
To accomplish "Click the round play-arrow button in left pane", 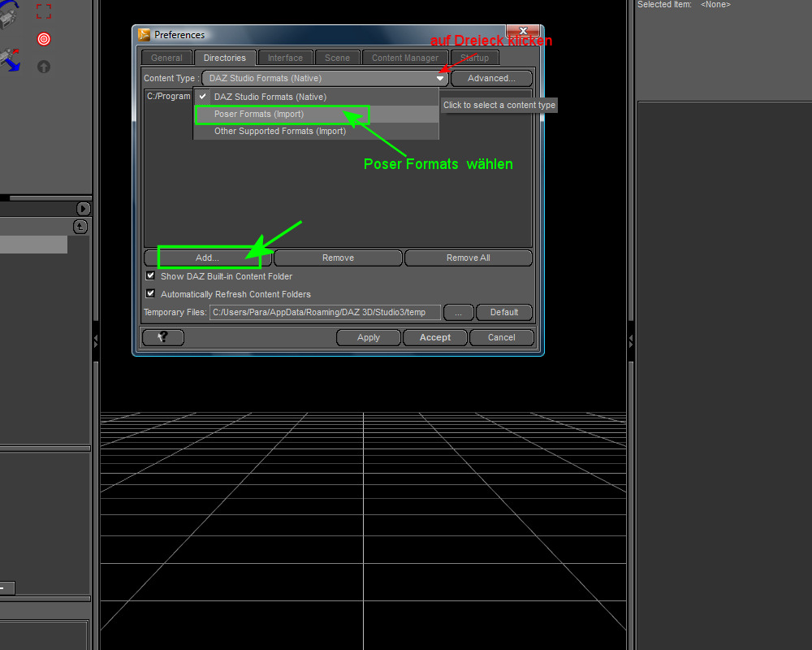I will (83, 208).
